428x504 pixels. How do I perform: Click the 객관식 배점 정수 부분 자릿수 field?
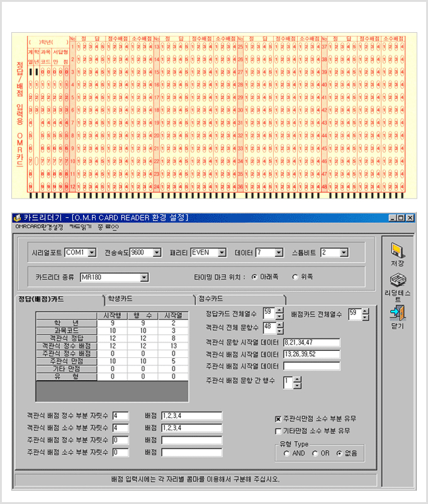coord(120,415)
